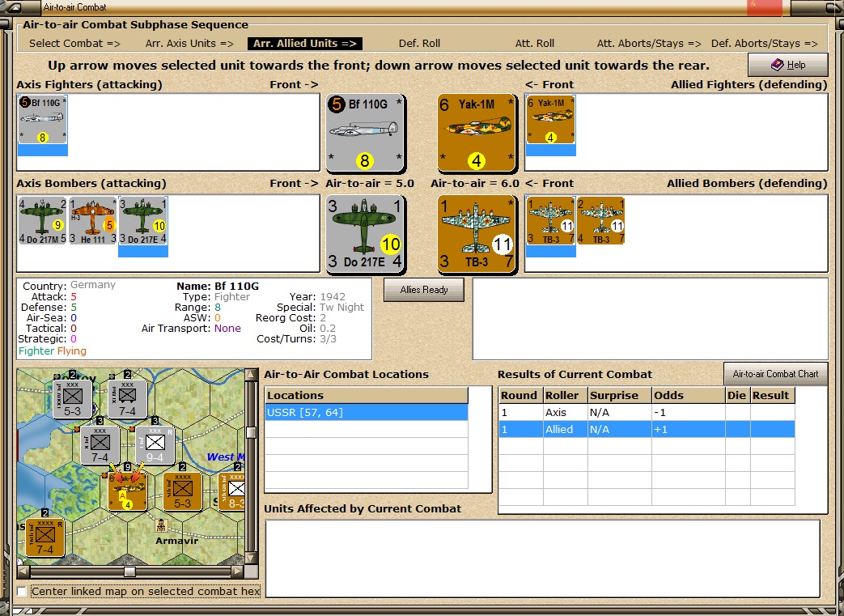Viewport: 844px width, 616px height.
Task: Click the 5-3 gray infantry unit on map
Action: click(73, 399)
